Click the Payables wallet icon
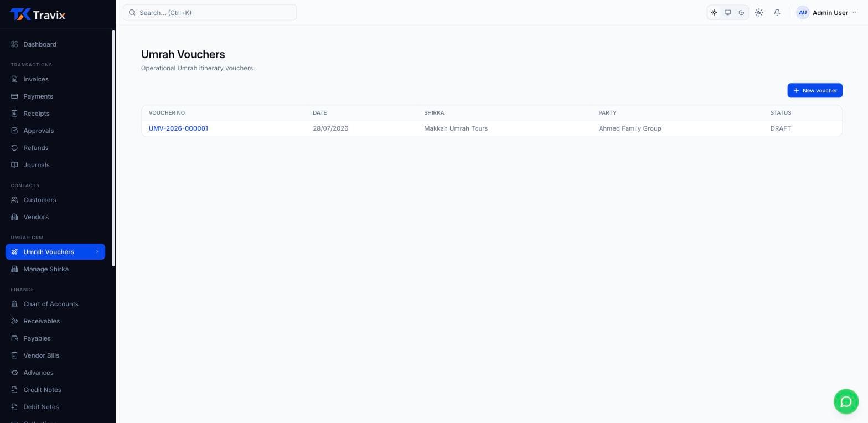This screenshot has width=868, height=423. tap(14, 338)
